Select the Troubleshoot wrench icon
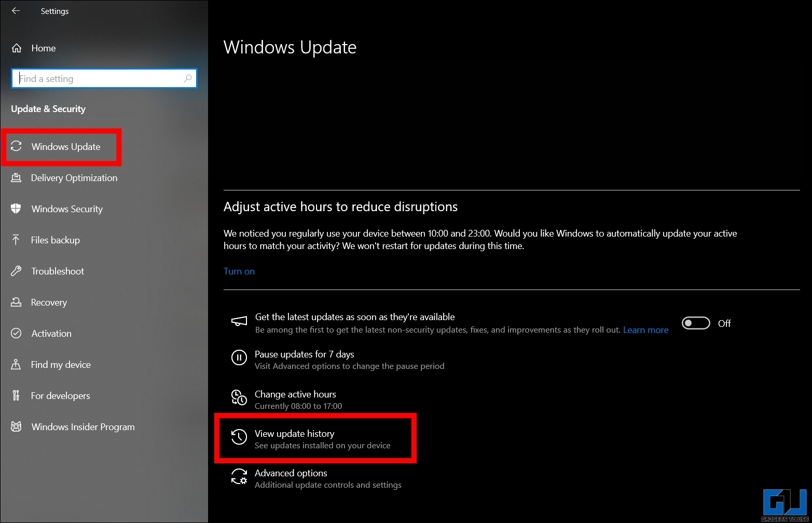Screen dimensions: 812x523 point(16,271)
